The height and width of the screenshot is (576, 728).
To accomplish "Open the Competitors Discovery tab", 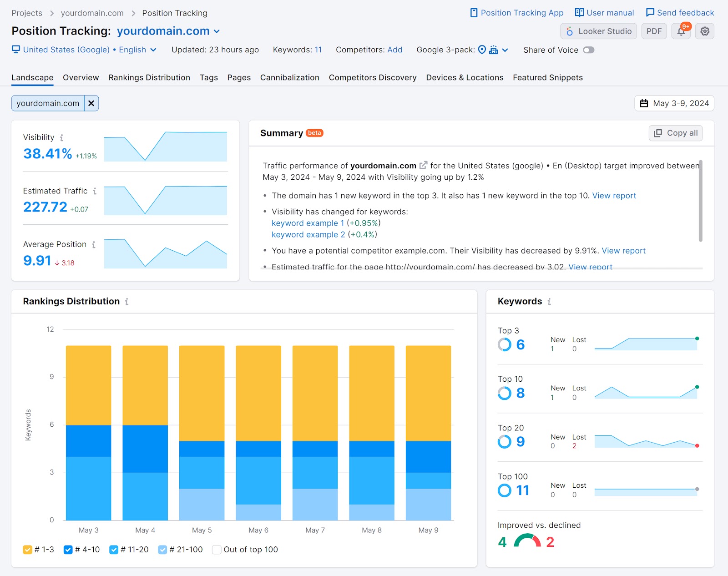I will (372, 77).
